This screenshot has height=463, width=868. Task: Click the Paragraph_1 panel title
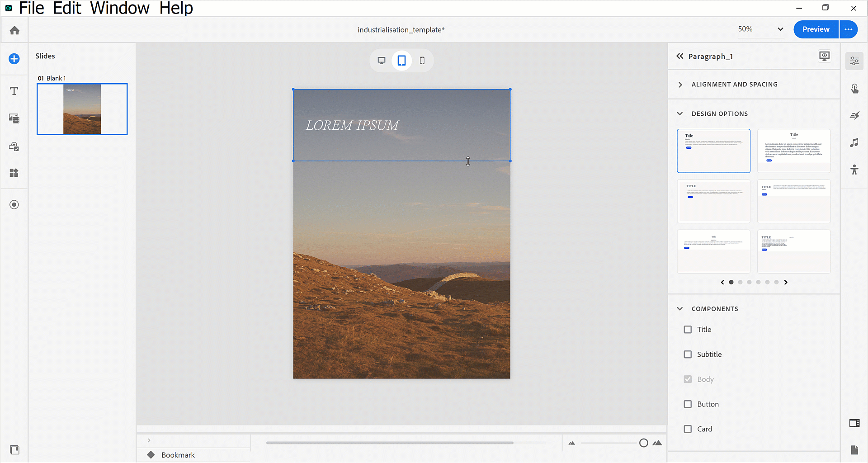coord(711,57)
